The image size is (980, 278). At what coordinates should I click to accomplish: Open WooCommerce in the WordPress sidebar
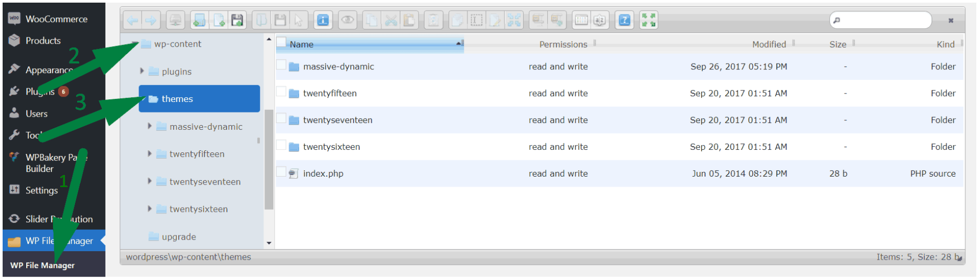coord(56,19)
